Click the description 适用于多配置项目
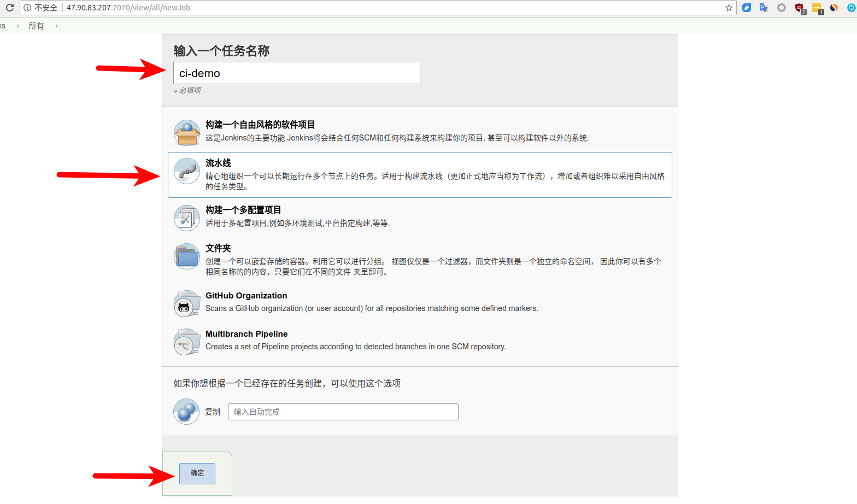 click(298, 223)
